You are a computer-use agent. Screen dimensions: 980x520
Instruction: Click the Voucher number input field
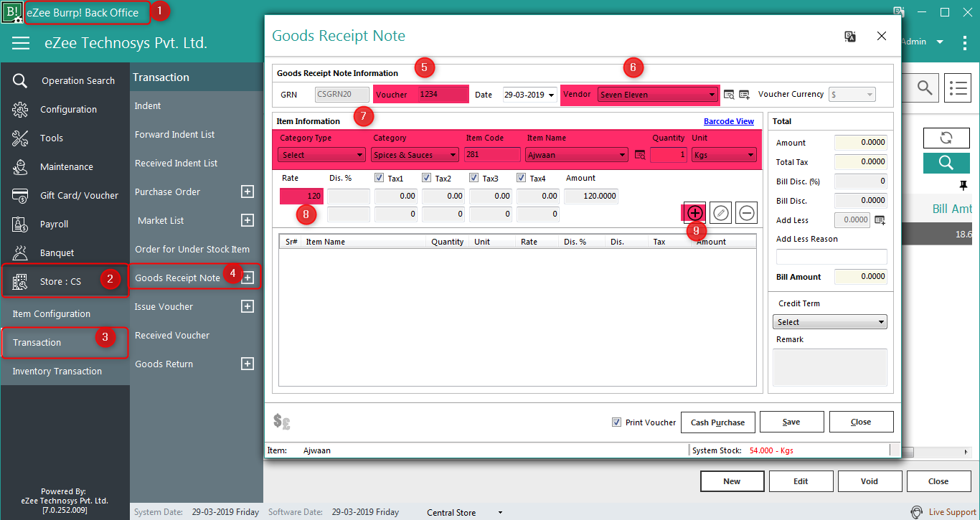pyautogui.click(x=442, y=95)
